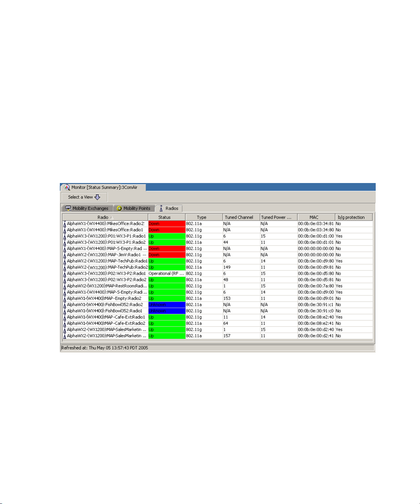Click the red Down status for MikesOffice:Radio2
Screen dimensions: 420x504
tap(167, 224)
